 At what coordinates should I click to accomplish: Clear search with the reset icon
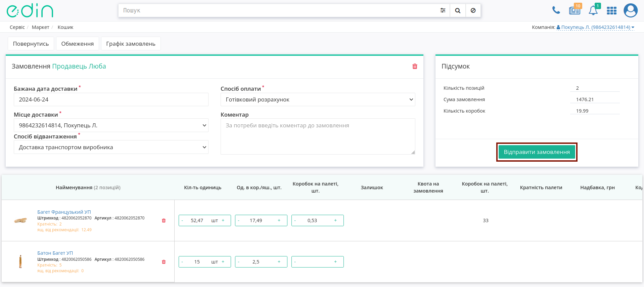tap(473, 10)
